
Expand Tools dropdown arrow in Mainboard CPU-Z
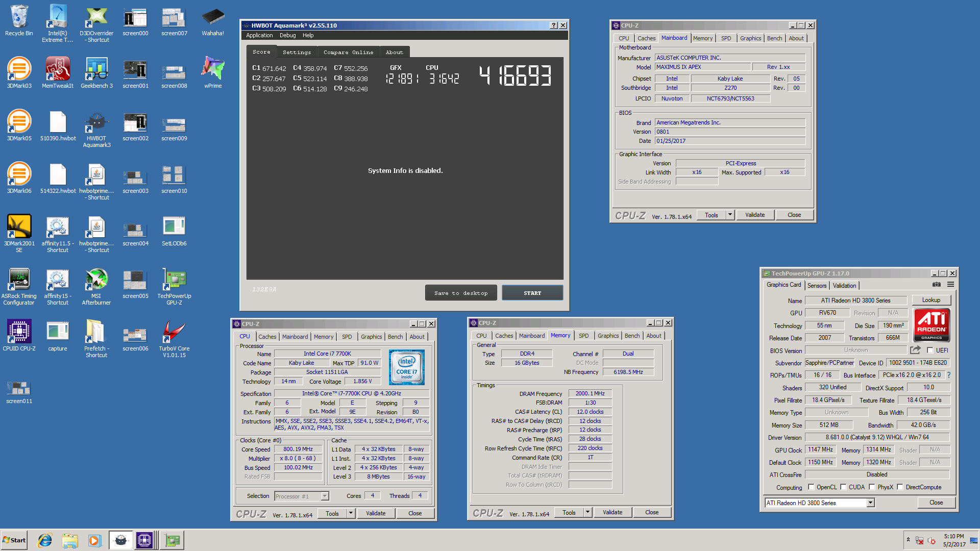(730, 215)
